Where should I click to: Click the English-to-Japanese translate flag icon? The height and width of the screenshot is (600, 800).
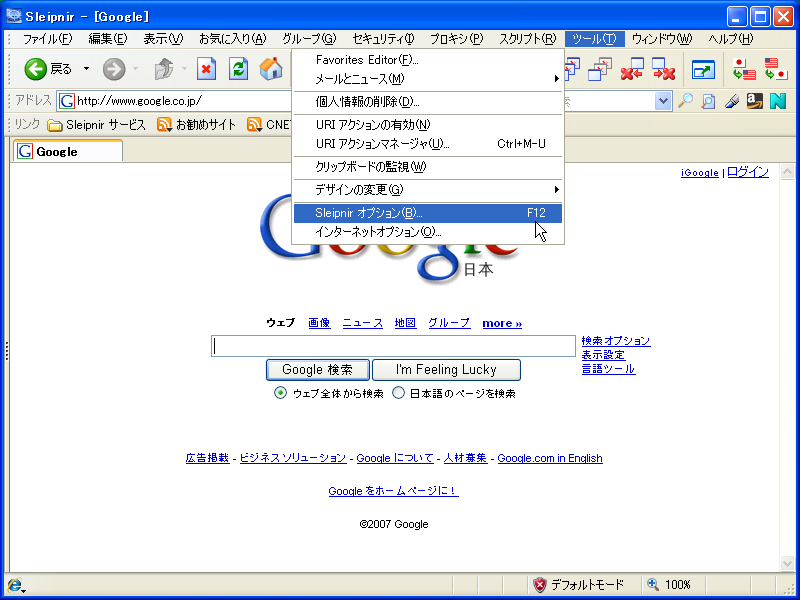(776, 69)
